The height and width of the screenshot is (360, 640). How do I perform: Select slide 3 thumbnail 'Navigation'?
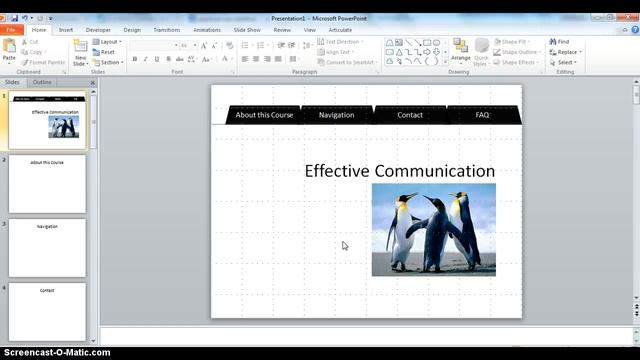pyautogui.click(x=47, y=248)
